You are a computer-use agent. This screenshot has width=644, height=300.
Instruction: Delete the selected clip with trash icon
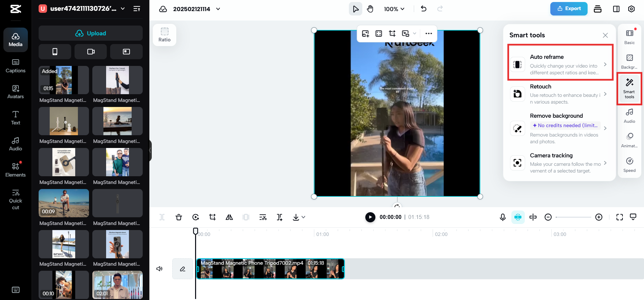click(x=179, y=217)
